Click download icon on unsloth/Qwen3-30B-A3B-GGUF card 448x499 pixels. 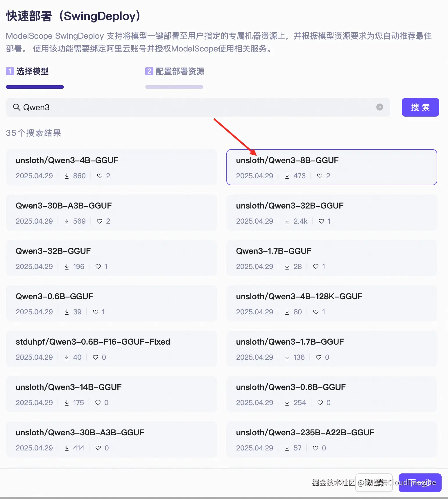(x=67, y=448)
